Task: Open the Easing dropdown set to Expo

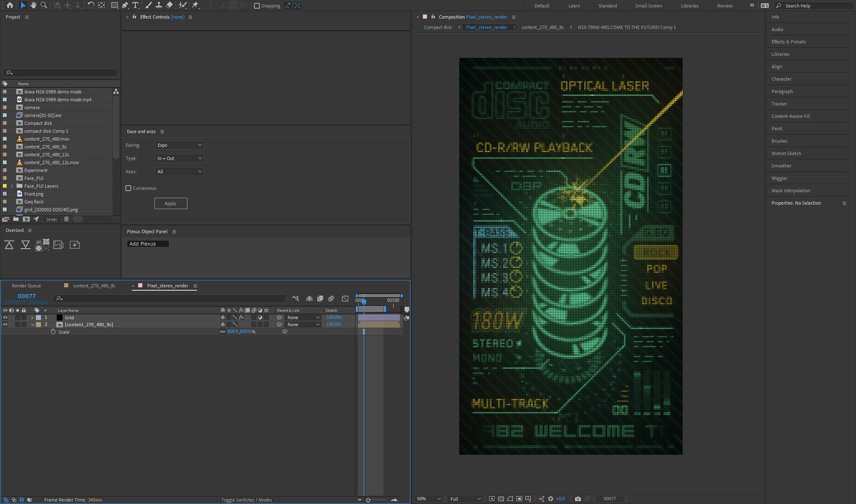Action: pos(179,145)
